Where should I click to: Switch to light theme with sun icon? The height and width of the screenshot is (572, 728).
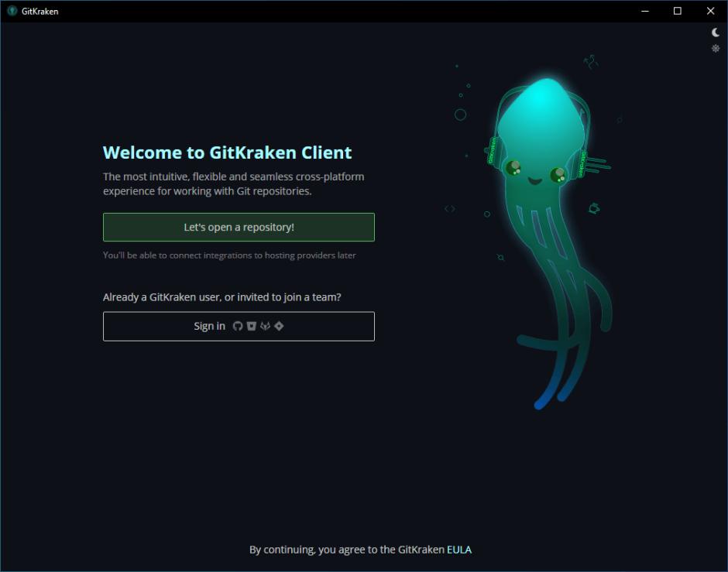(x=716, y=48)
